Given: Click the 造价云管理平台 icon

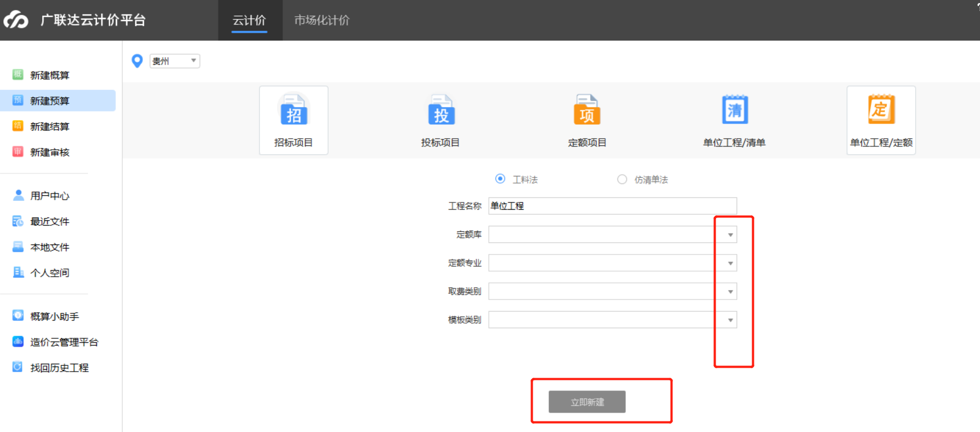Looking at the screenshot, I should click(18, 342).
